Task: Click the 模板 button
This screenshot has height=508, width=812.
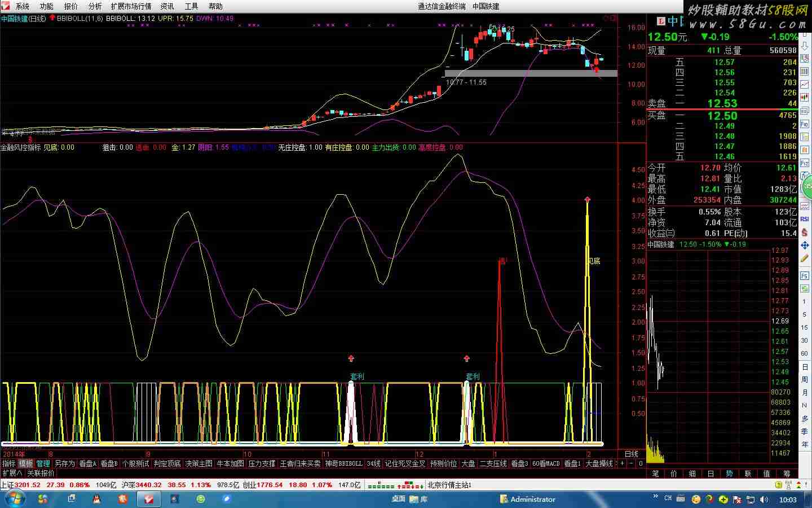Action: click(x=26, y=463)
